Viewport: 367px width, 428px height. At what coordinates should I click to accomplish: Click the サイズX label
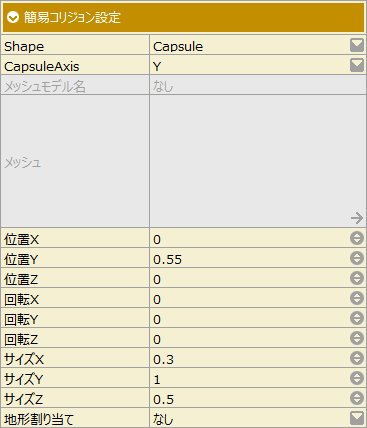[24, 359]
